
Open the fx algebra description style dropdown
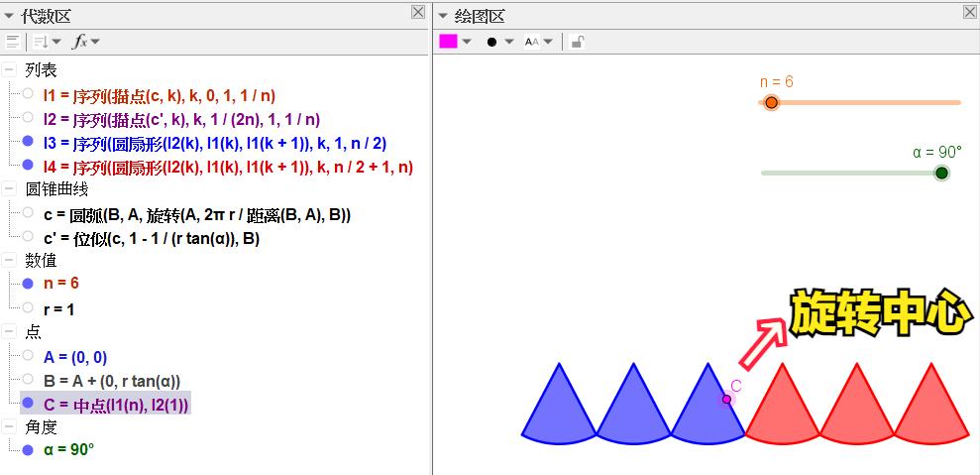coord(87,42)
